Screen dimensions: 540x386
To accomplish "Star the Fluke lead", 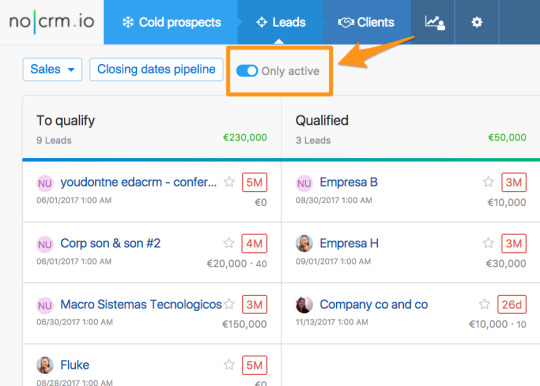I will 229,365.
